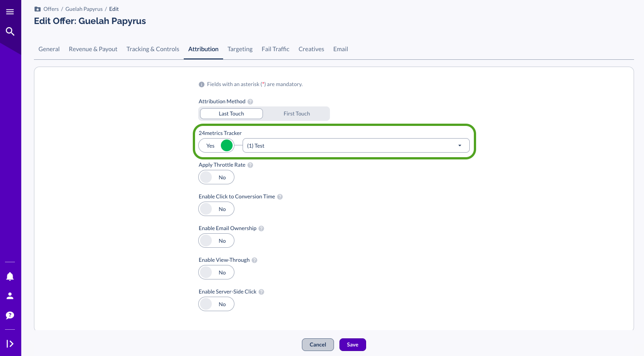Toggle Enable Server-Side Click on
The image size is (644, 356).
pyautogui.click(x=216, y=304)
